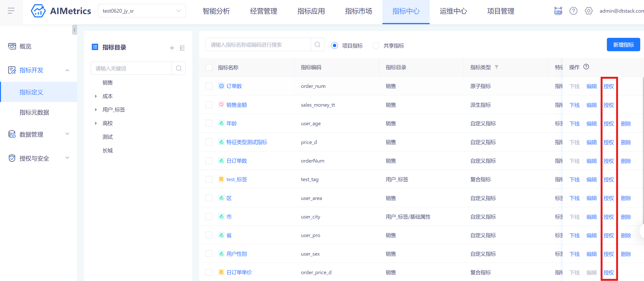Click the 请输入关键词 directory search field

coord(131,69)
